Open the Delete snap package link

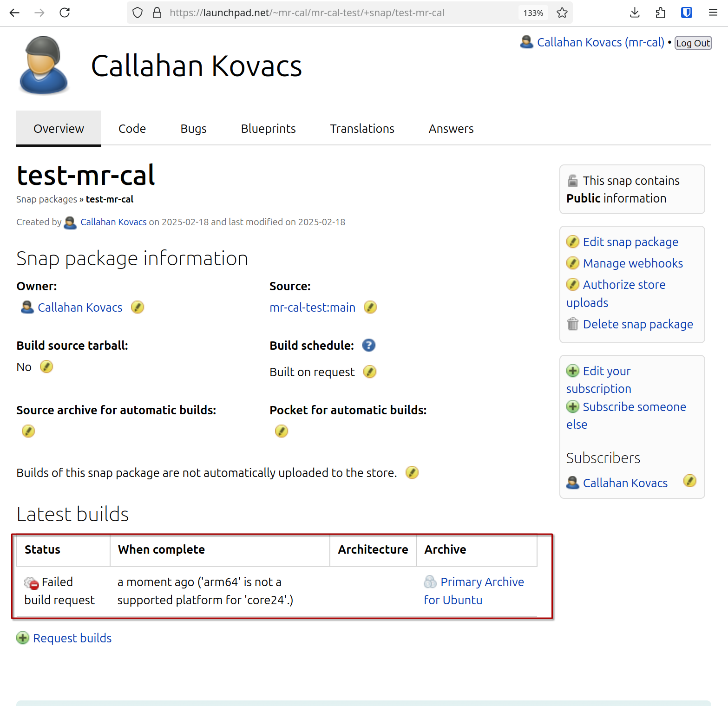pyautogui.click(x=637, y=324)
